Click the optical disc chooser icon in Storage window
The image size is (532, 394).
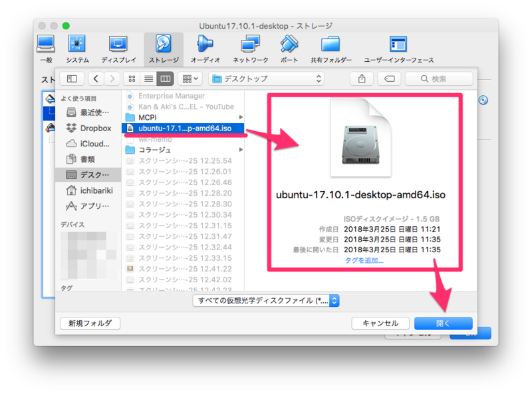483,100
